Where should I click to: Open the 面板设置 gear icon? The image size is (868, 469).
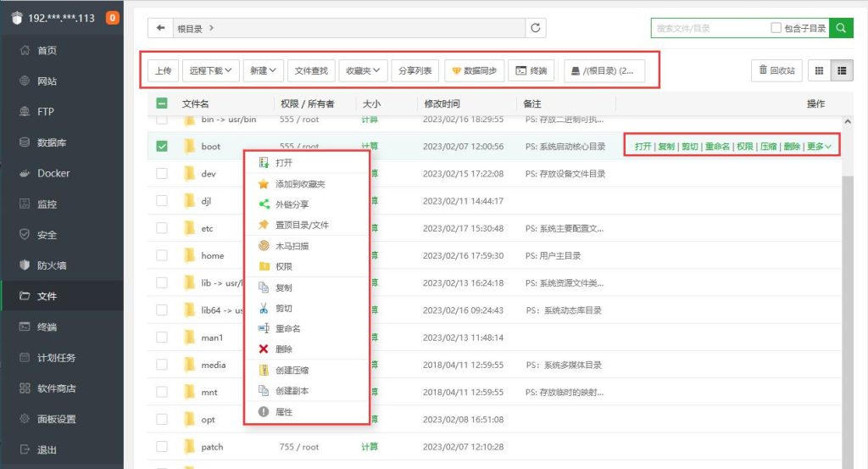(25, 419)
